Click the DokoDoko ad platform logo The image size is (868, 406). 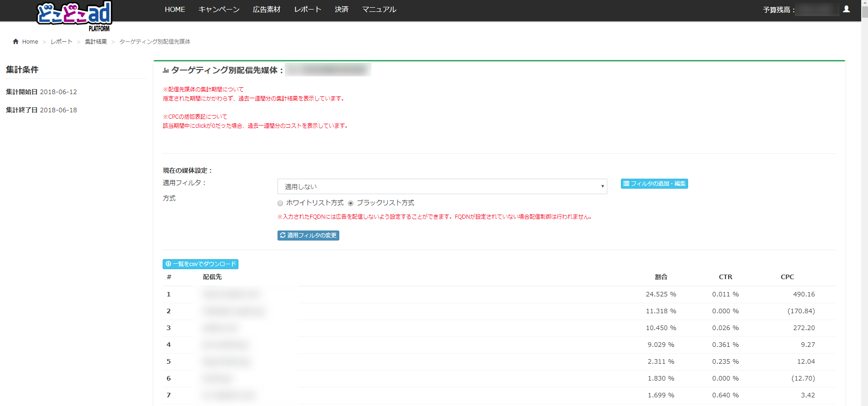point(74,15)
